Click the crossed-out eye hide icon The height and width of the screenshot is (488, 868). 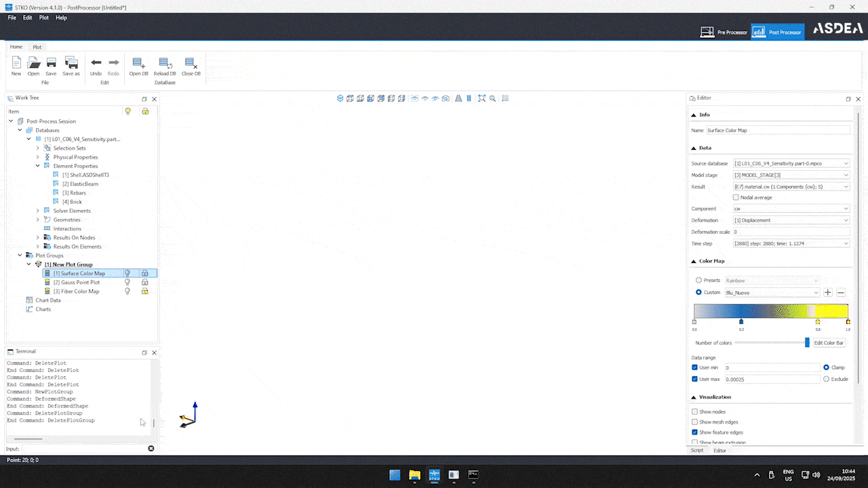tap(435, 98)
